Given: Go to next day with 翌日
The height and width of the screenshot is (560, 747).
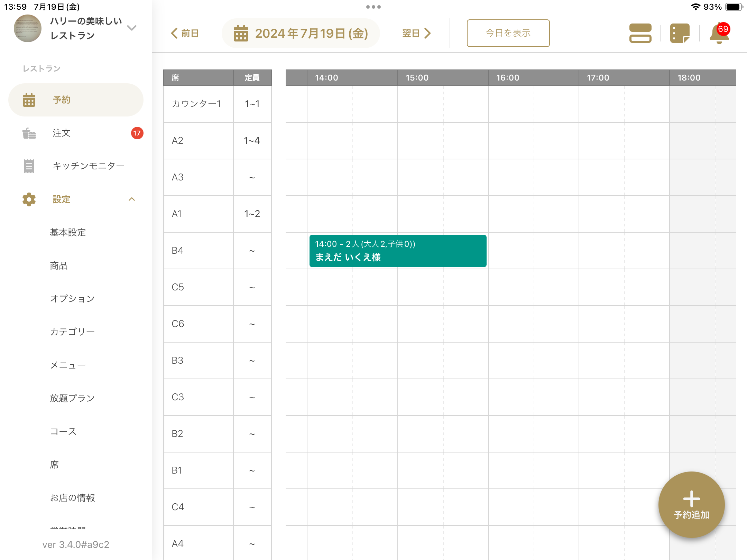Looking at the screenshot, I should 417,33.
